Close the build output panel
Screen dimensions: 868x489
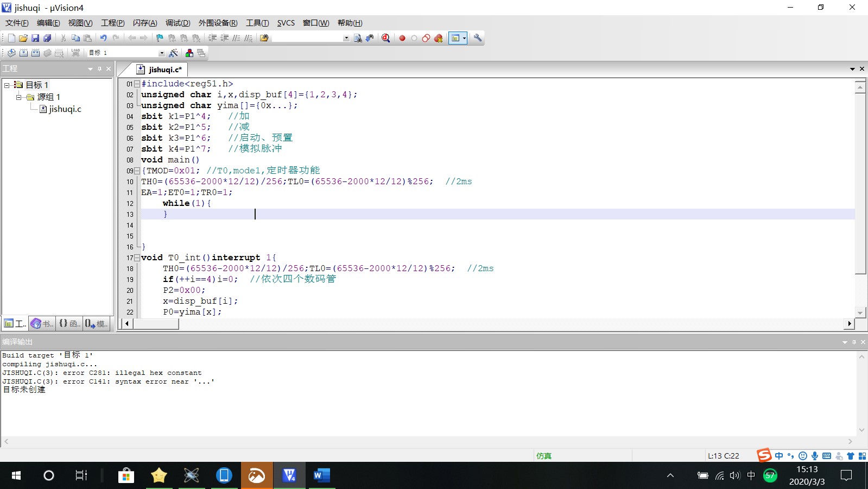click(863, 342)
